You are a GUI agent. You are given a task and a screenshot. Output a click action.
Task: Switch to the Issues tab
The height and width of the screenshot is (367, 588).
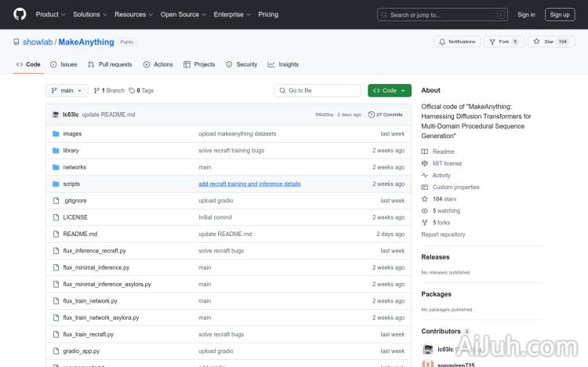click(64, 64)
